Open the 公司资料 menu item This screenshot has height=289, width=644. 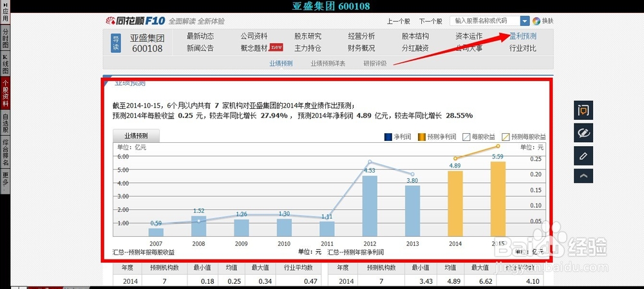click(254, 36)
